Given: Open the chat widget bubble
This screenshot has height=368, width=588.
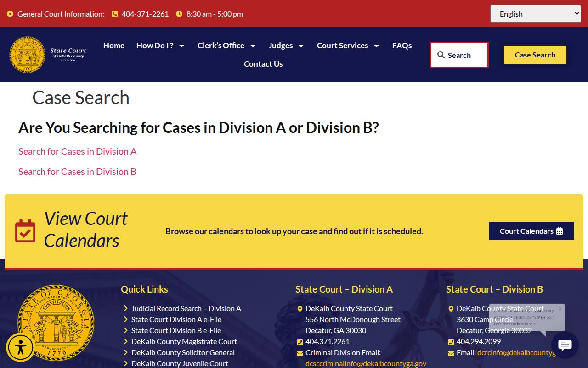Looking at the screenshot, I should coord(565,345).
